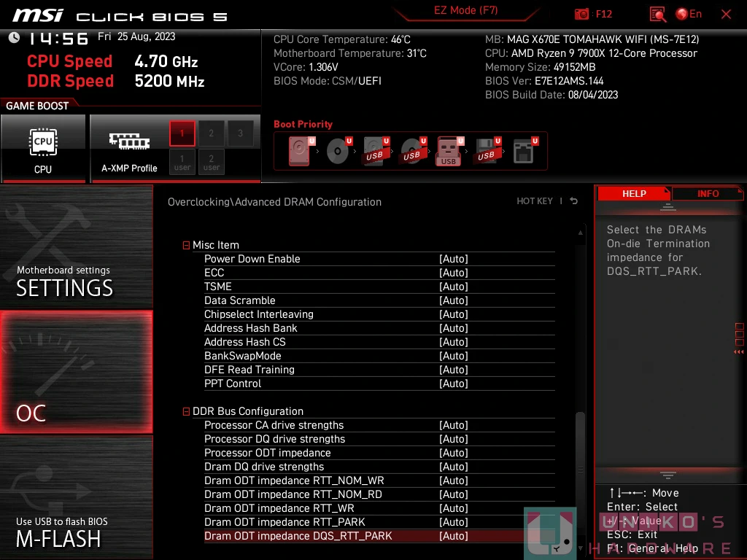This screenshot has width=747, height=560.
Task: Select the USB floppy boot device icon
Action: pyautogui.click(x=487, y=151)
